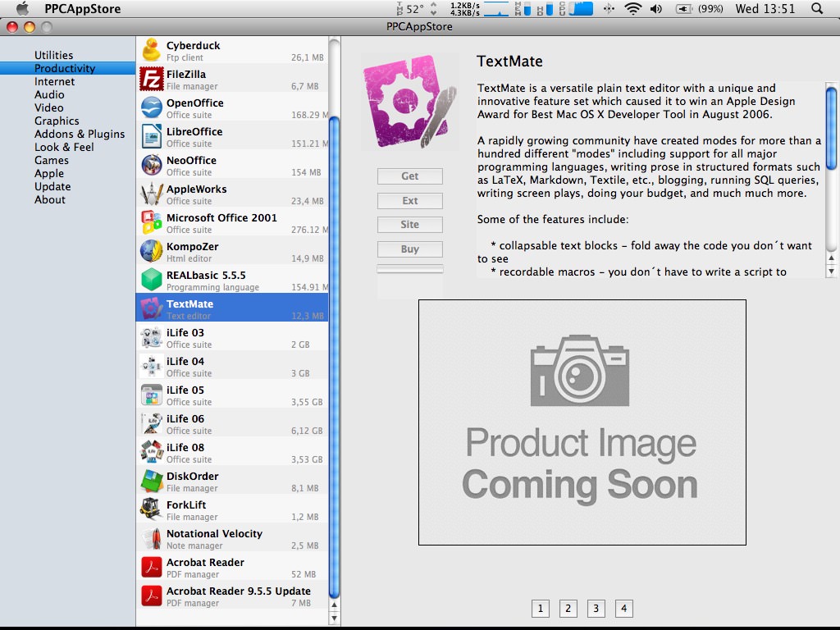Viewport: 840px width, 630px height.
Task: Click the OpenOffice app icon
Action: point(152,107)
